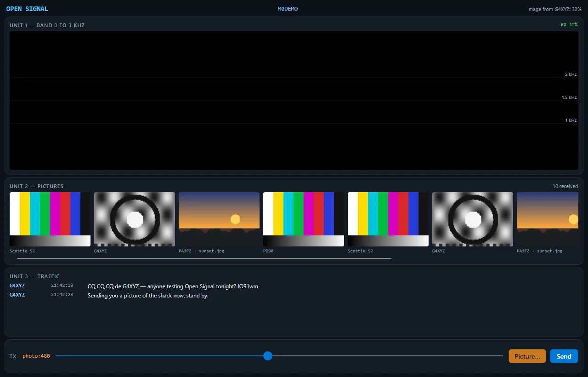Click the "2 kHz" frequency label
The image size is (588, 377).
pos(571,74)
